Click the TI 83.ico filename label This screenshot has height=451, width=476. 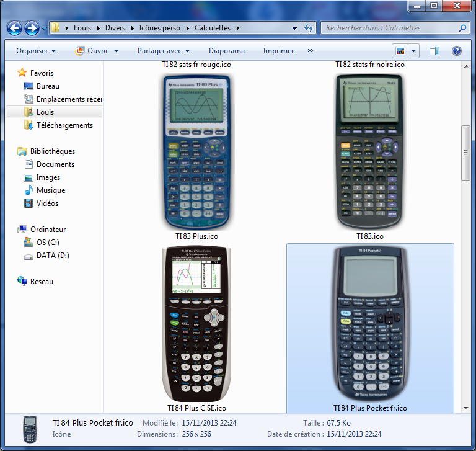[x=370, y=236]
